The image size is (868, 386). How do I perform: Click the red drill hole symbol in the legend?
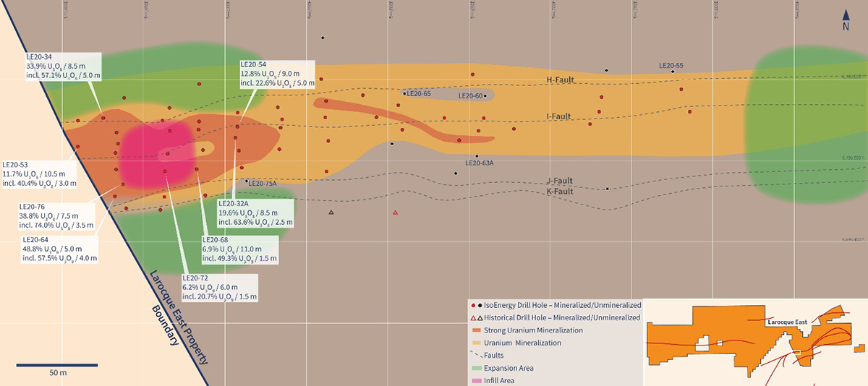click(473, 306)
